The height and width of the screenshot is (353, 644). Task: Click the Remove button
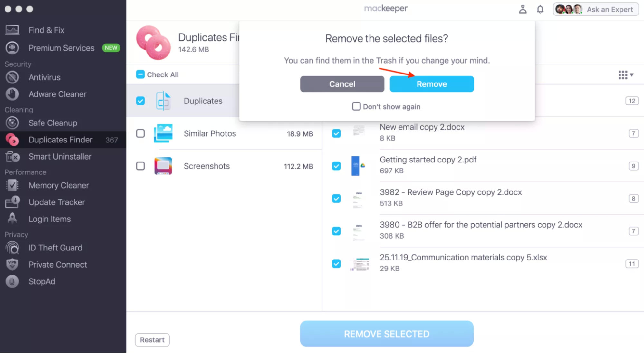[432, 84]
